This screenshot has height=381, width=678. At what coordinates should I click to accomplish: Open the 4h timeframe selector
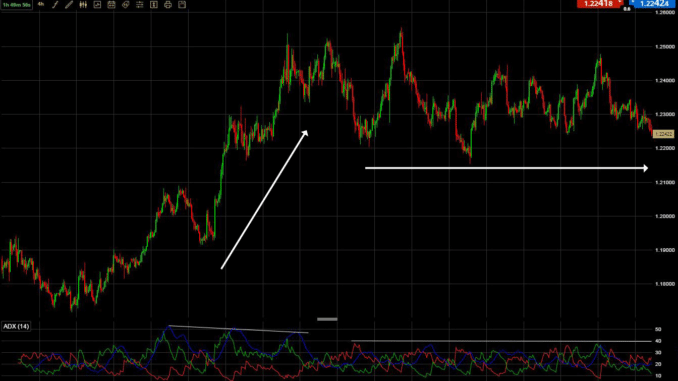[x=41, y=4]
